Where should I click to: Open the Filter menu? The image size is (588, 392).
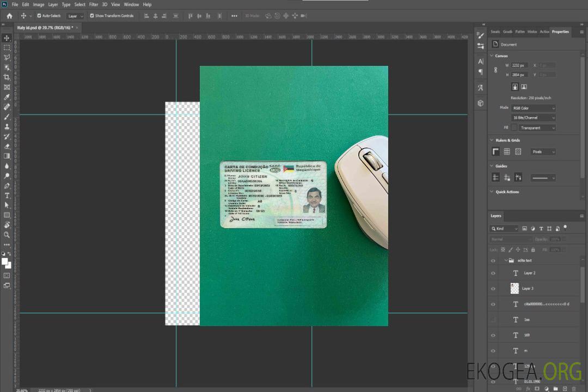pyautogui.click(x=94, y=4)
